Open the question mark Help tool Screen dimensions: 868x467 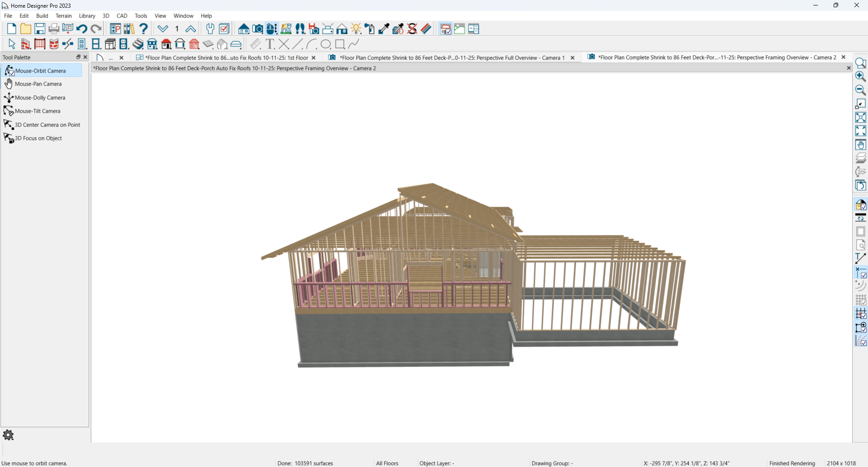point(144,29)
